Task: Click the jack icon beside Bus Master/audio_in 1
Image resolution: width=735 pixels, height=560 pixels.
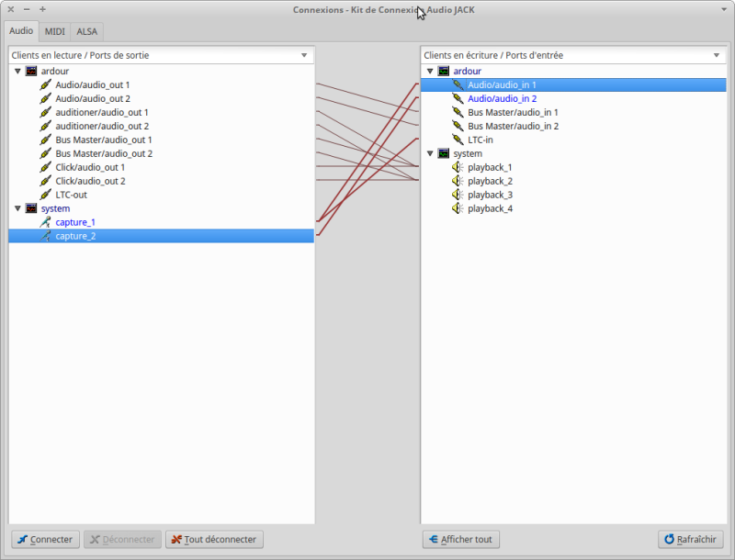Action: [458, 112]
